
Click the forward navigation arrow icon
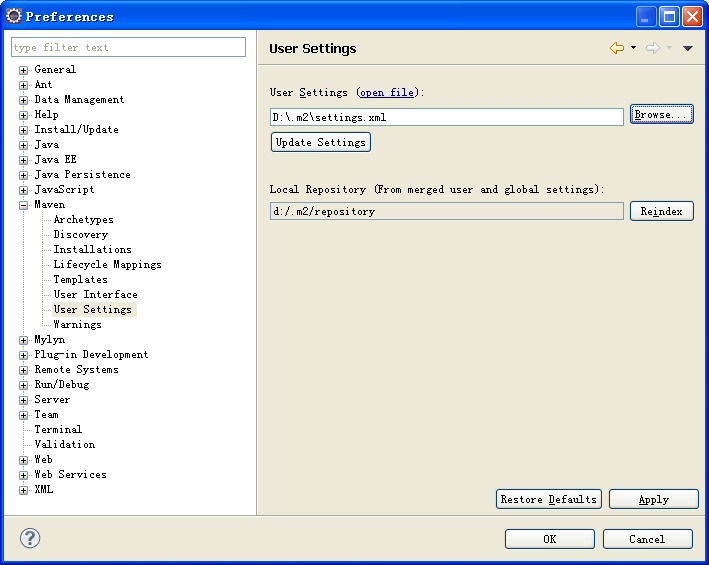click(652, 48)
